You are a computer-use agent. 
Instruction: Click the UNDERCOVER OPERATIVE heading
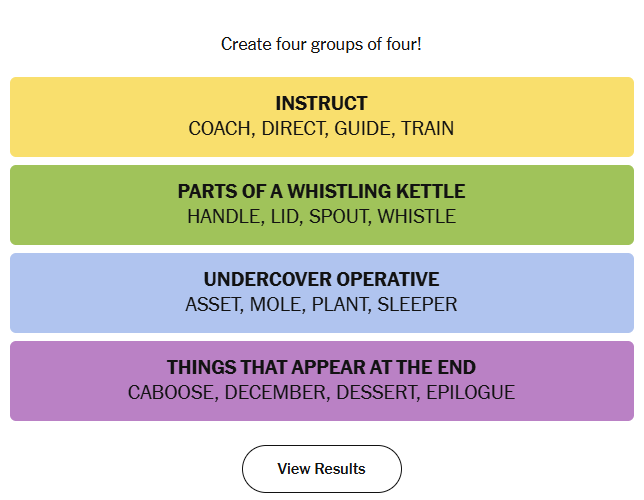point(321,279)
